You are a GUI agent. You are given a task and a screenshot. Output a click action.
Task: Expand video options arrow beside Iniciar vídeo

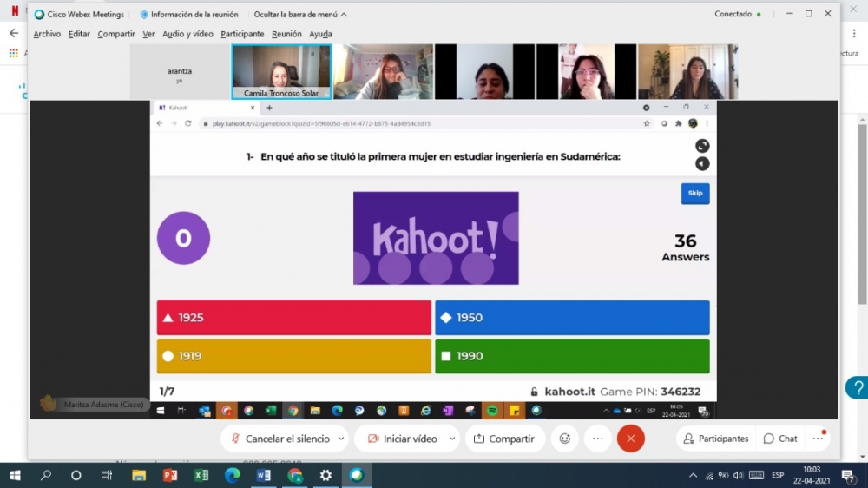[452, 439]
